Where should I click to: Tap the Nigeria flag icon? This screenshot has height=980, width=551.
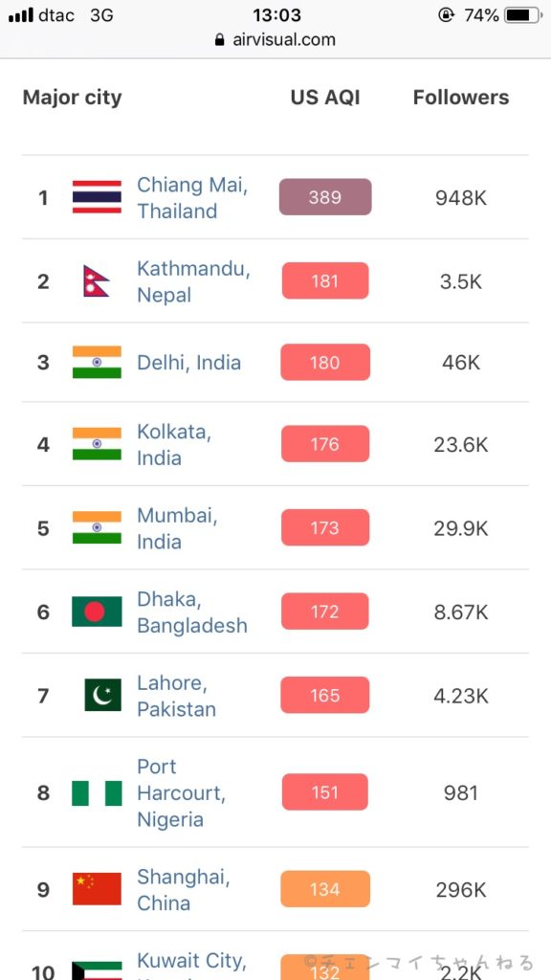[97, 792]
